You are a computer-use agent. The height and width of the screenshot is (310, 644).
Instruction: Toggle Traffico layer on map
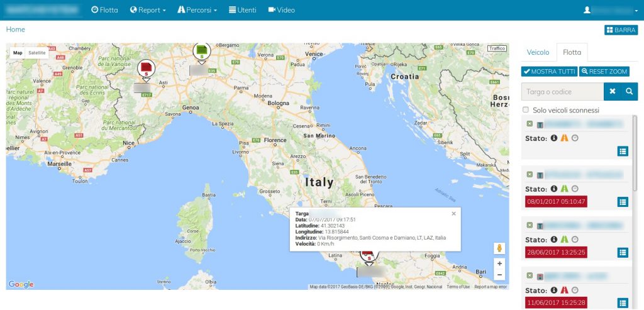[x=497, y=48]
